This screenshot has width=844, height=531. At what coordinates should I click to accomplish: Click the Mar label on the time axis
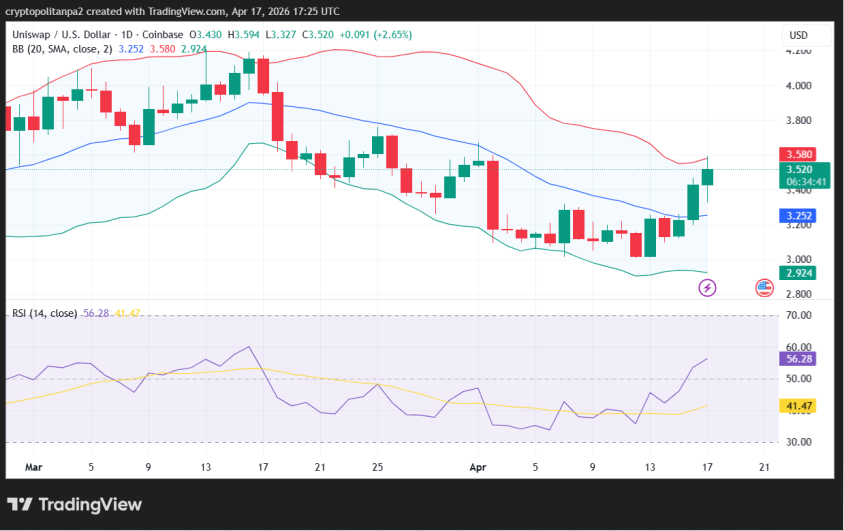34,466
